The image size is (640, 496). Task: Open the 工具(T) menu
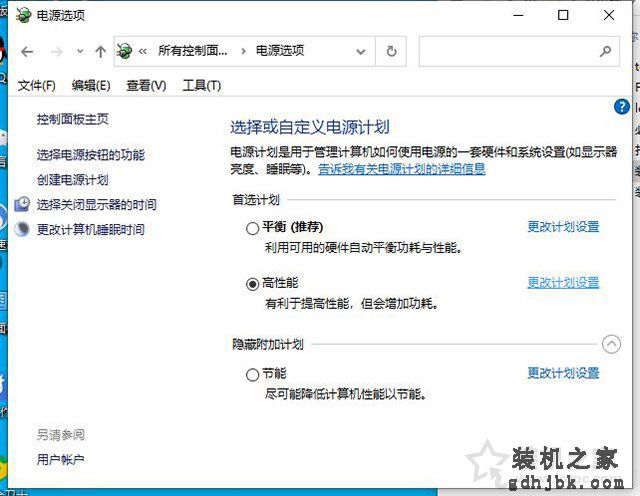pos(202,86)
